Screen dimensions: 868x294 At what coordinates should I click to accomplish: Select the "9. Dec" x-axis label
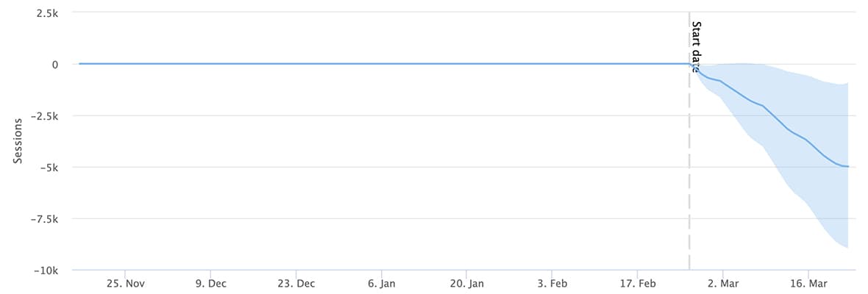pyautogui.click(x=211, y=284)
